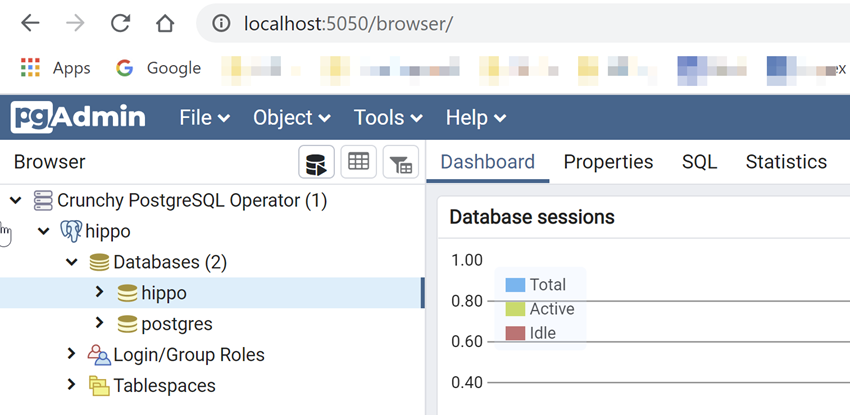Click the browser forward arrow
This screenshot has height=415, width=850.
pos(75,23)
